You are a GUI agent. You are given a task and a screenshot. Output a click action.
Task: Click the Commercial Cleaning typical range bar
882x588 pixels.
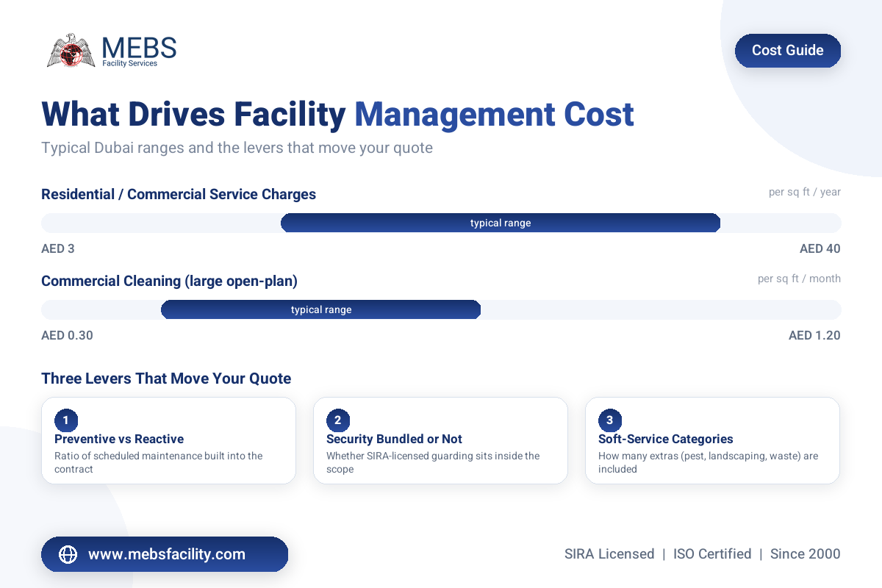[321, 309]
